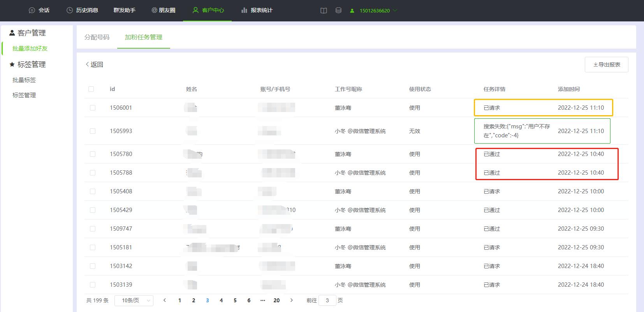Screen dimensions: 644x312
Task: Click id cell 1506001
Action: coord(121,108)
